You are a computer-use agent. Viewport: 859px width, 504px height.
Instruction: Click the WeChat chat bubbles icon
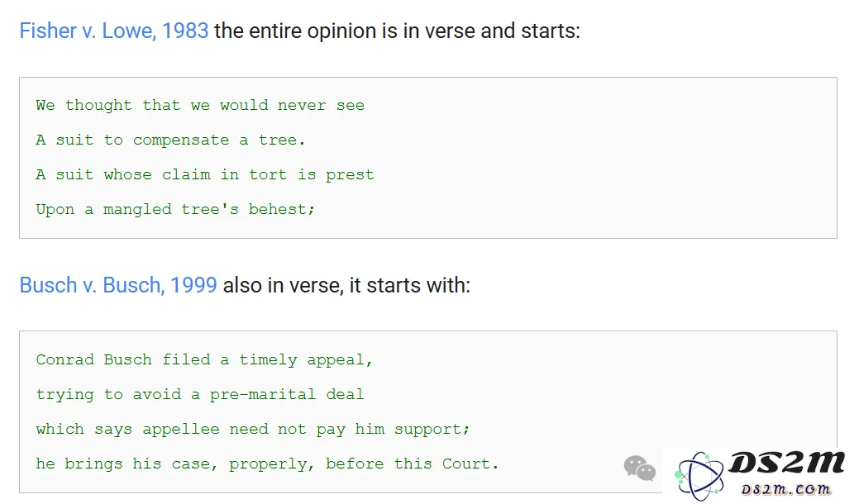pos(639,468)
